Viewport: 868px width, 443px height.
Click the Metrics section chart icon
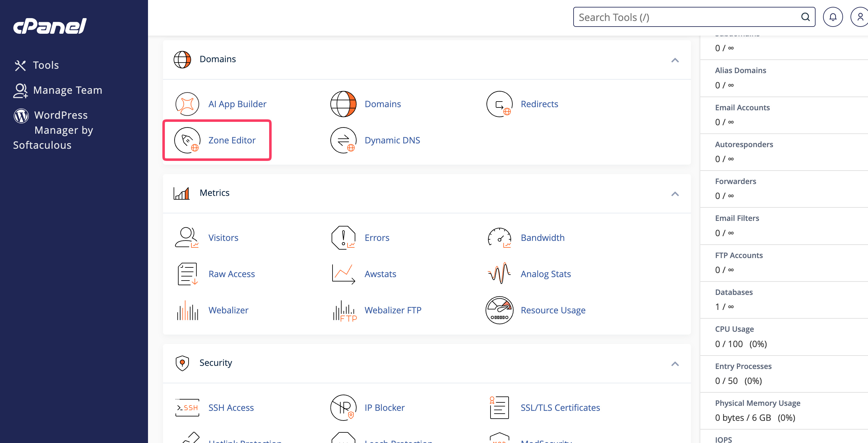pyautogui.click(x=181, y=193)
